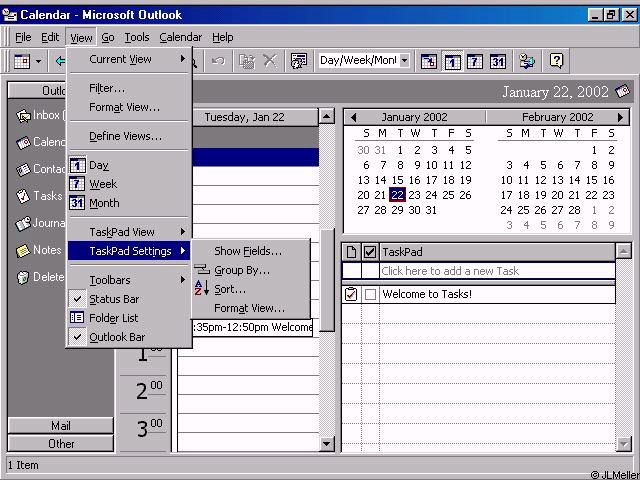Open Tasks shortcut in Outlook bar
The height and width of the screenshot is (480, 640).
(39, 196)
